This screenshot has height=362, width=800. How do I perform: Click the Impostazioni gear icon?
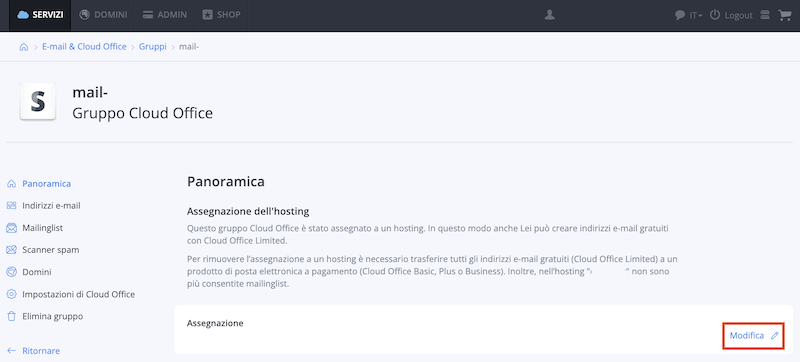coord(12,294)
